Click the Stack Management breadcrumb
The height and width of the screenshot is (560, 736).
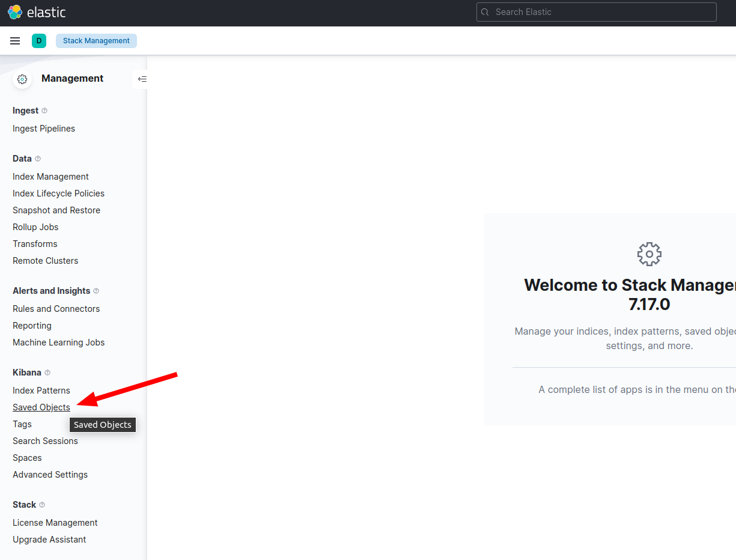96,41
